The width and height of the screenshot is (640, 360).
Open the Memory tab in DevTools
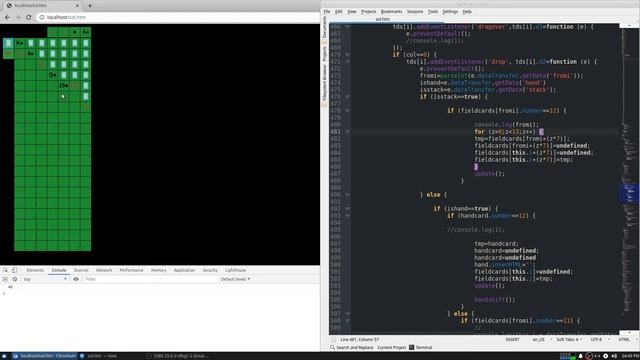click(158, 270)
